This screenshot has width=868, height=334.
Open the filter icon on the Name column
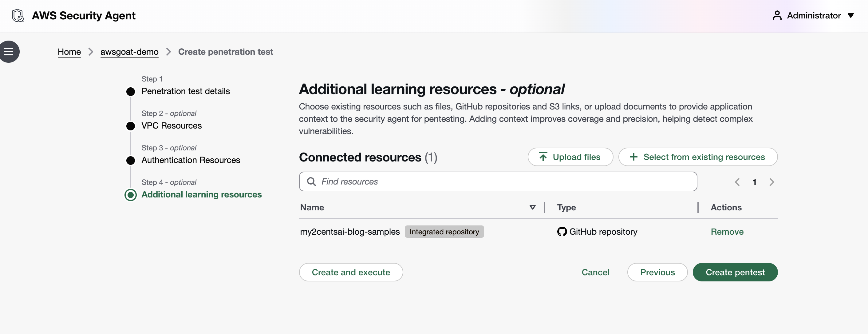(532, 207)
